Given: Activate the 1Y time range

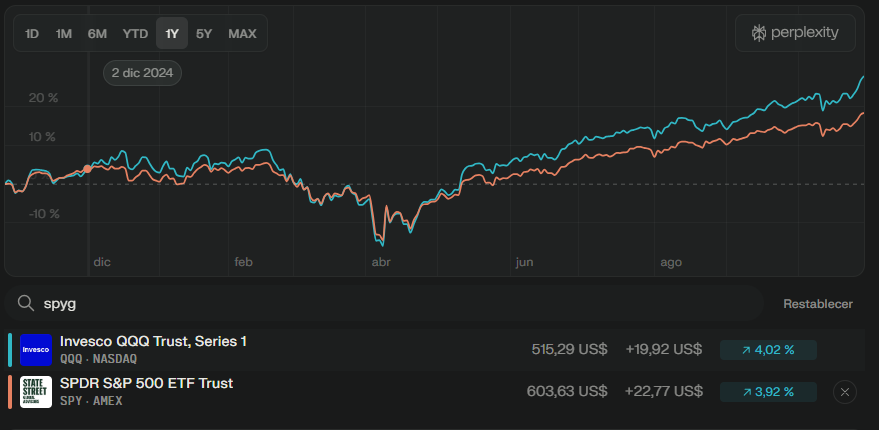Looking at the screenshot, I should pos(172,33).
